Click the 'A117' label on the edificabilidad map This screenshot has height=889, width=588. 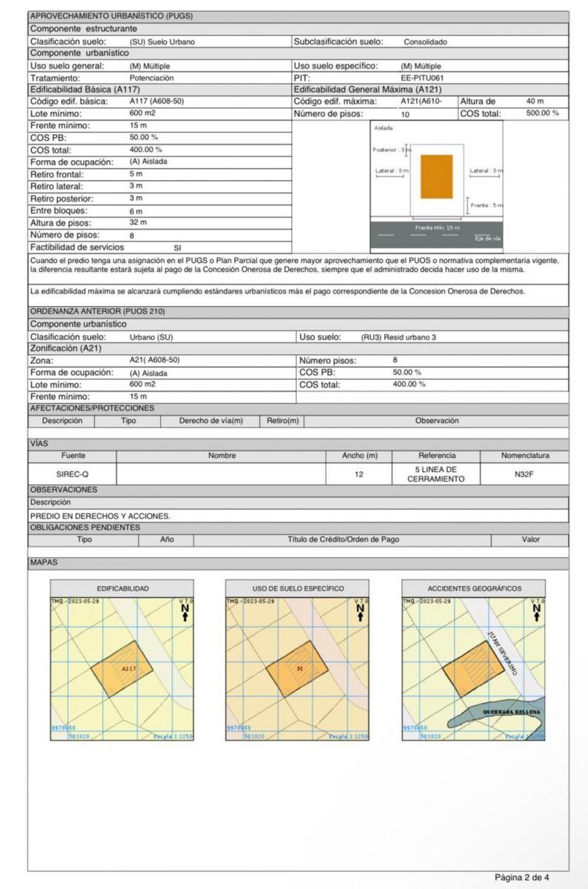pyautogui.click(x=130, y=667)
